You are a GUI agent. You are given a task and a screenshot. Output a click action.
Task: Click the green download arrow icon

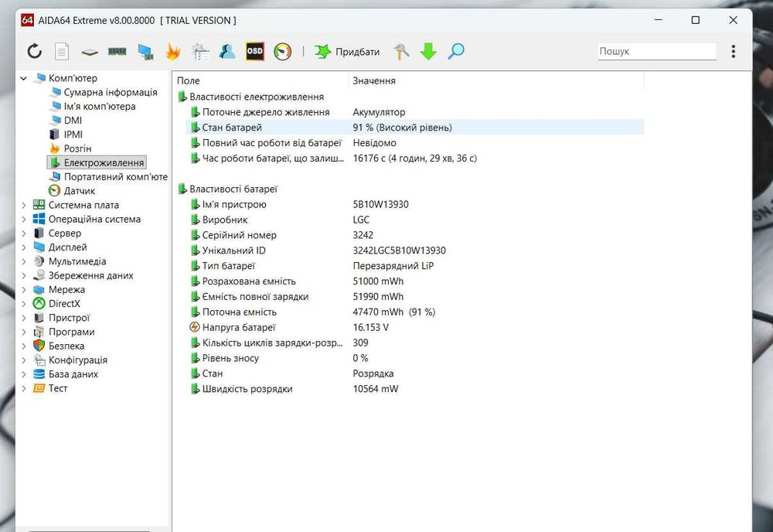click(428, 51)
